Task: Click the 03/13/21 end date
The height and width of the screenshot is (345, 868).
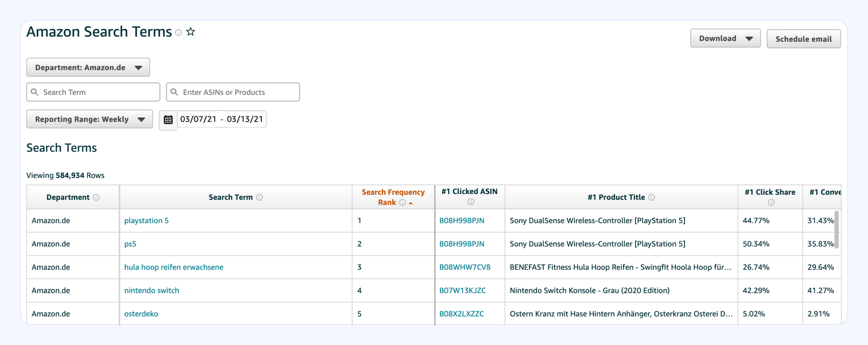Action: click(x=245, y=119)
